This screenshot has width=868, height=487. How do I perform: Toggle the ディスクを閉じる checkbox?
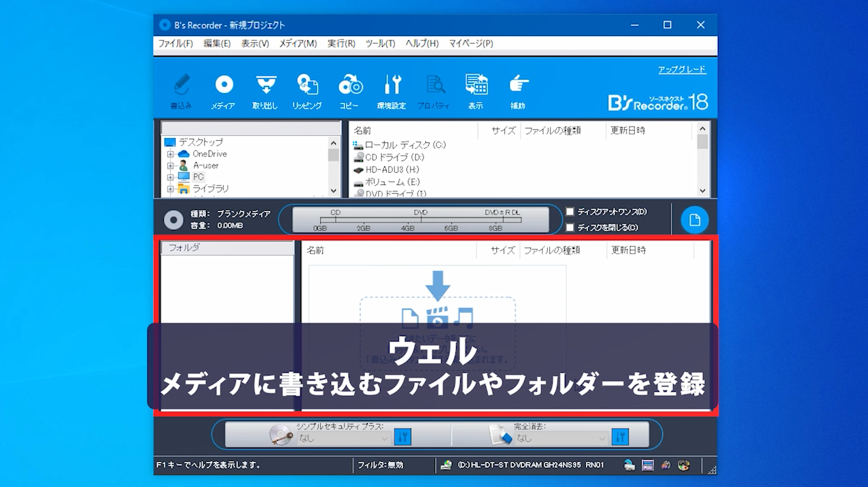click(x=570, y=227)
